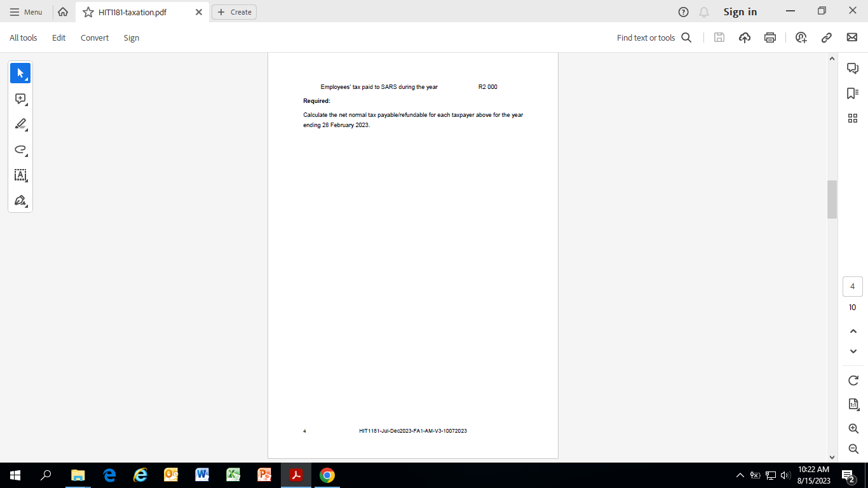Pick the freehand Draw tool
Screen dimensions: 868x488
[x=20, y=149]
